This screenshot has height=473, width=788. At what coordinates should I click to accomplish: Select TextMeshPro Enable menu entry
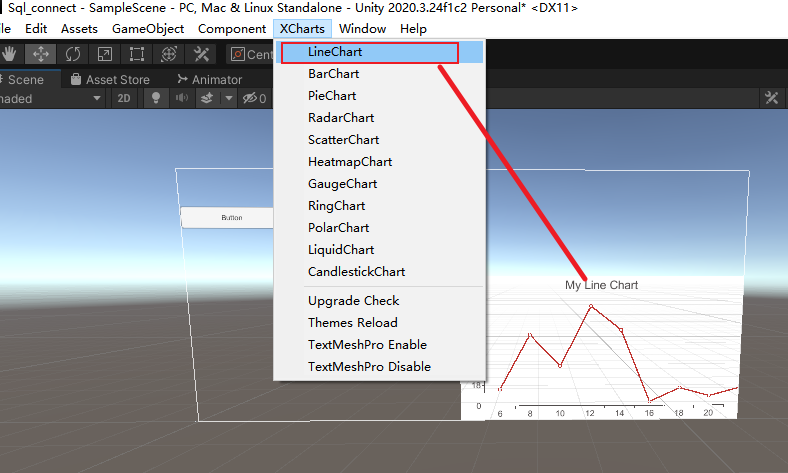point(379,345)
